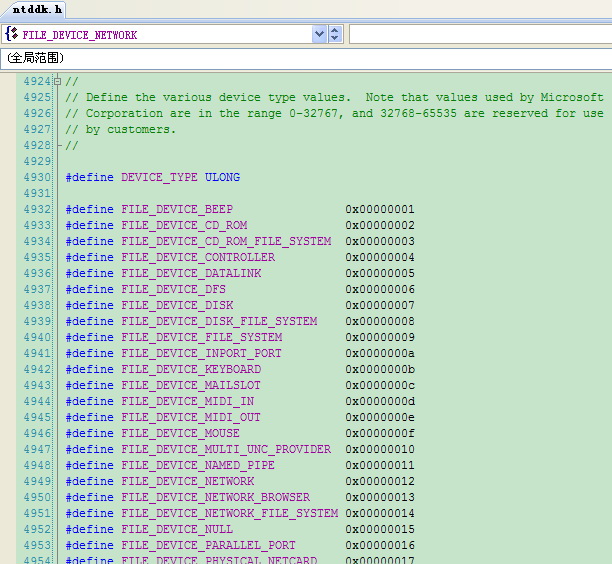Click FILE_DEVICE_CD_ROM macro name
The height and width of the screenshot is (564, 612).
(x=184, y=225)
